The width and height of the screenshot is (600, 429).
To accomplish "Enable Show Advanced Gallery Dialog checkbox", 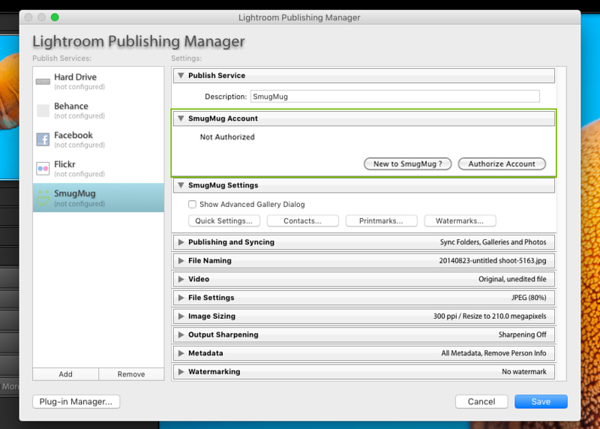I will click(x=192, y=204).
